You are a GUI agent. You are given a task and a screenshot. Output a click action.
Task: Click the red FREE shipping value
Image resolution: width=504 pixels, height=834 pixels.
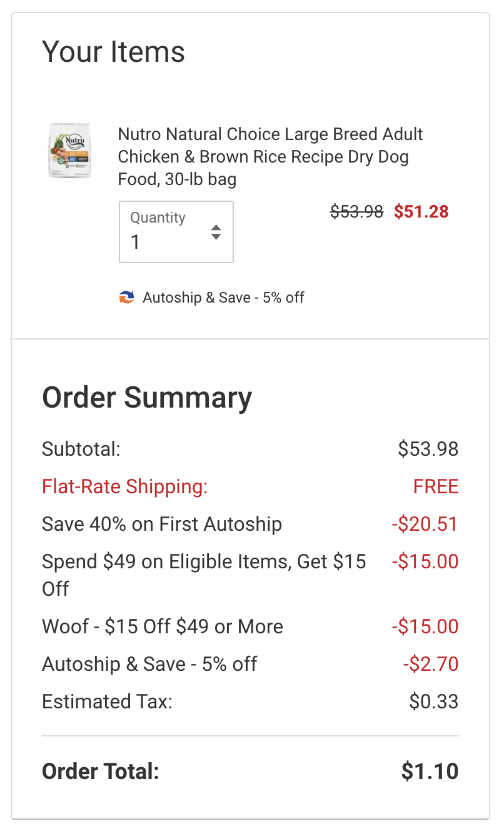pyautogui.click(x=436, y=486)
